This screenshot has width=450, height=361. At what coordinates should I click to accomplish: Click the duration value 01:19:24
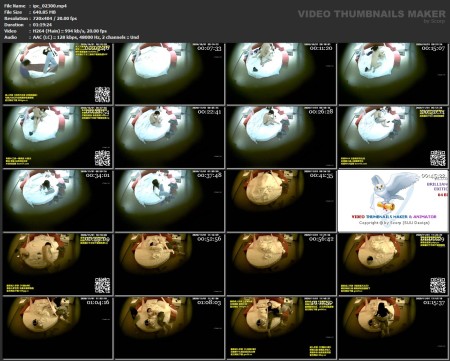coord(42,25)
